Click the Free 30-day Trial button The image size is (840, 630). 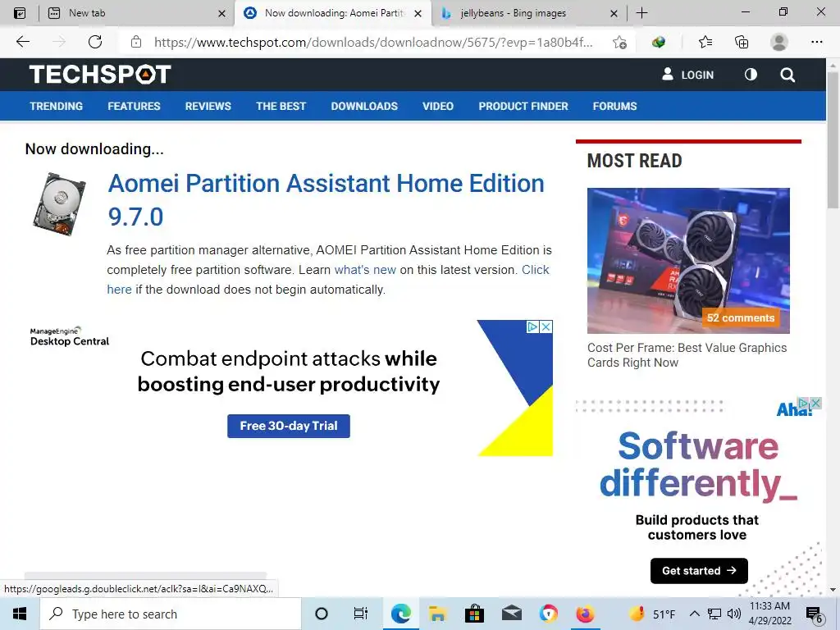[288, 426]
